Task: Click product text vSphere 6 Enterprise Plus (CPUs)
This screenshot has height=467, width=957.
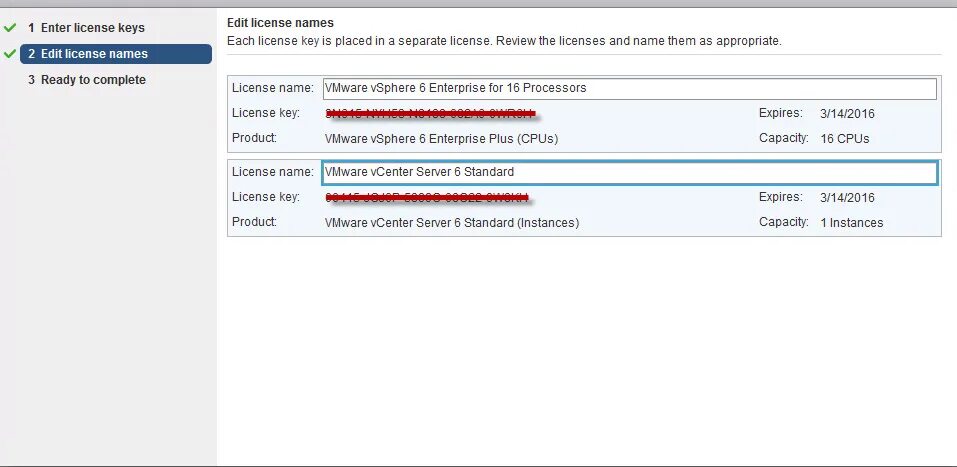Action: click(441, 138)
